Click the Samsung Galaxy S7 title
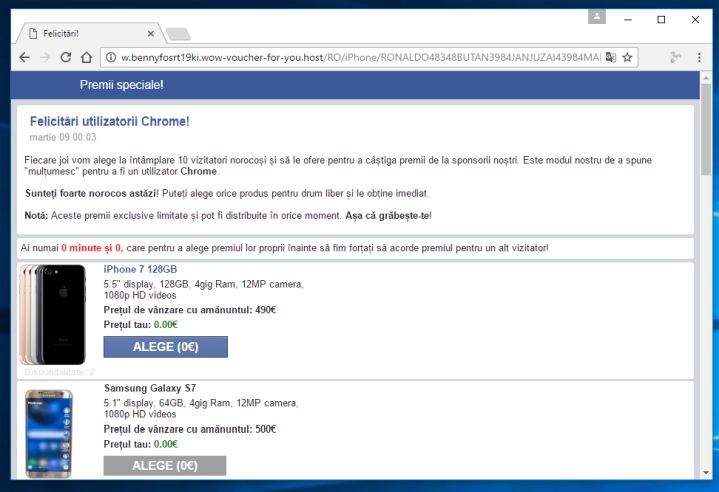 (x=150, y=388)
